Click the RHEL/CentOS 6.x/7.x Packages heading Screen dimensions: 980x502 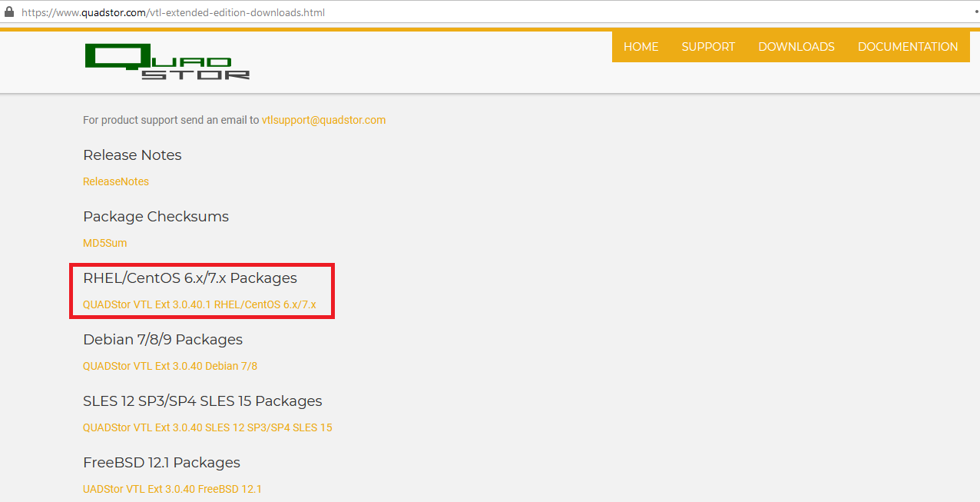click(x=190, y=278)
